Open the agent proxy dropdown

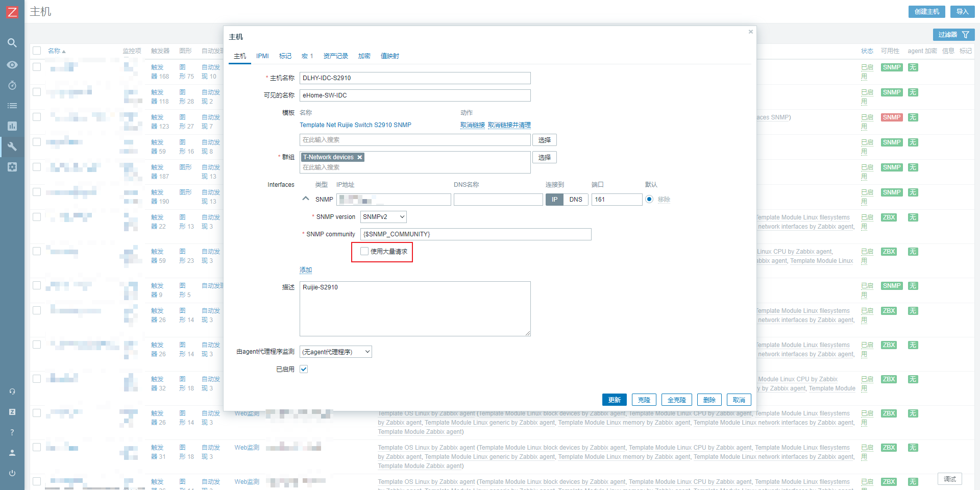pyautogui.click(x=336, y=352)
